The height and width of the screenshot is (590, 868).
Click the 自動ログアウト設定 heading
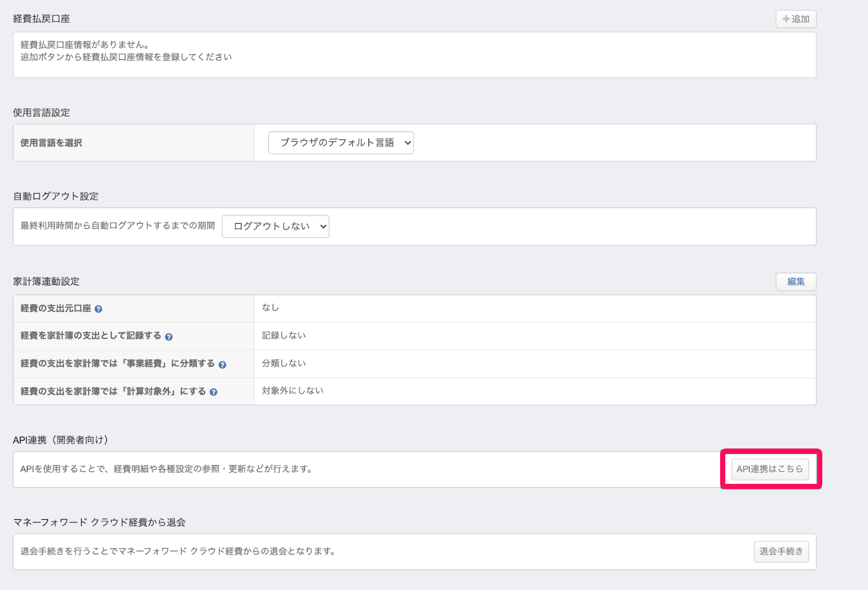click(56, 196)
